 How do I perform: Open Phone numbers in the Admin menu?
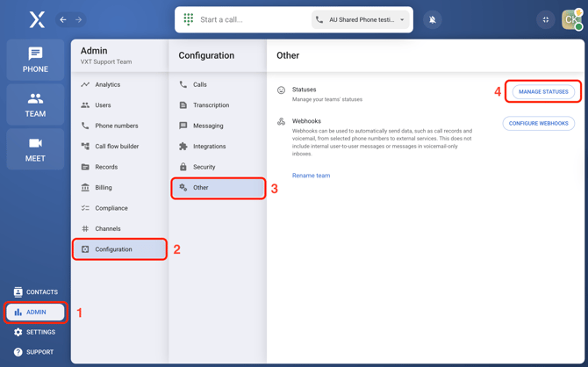[x=119, y=126]
